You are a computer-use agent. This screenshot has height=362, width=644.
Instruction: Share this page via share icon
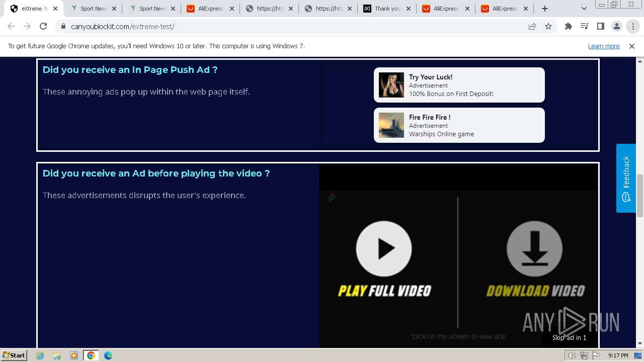[x=532, y=27]
